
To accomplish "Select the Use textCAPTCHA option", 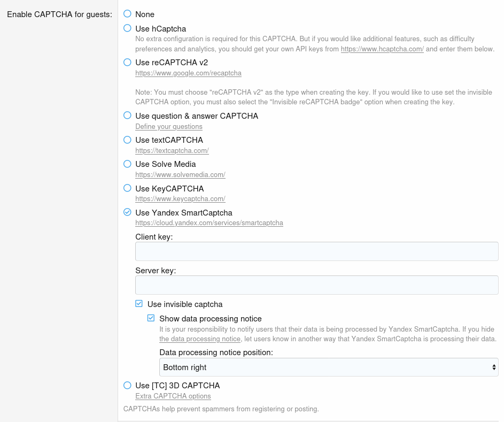I will pos(127,140).
